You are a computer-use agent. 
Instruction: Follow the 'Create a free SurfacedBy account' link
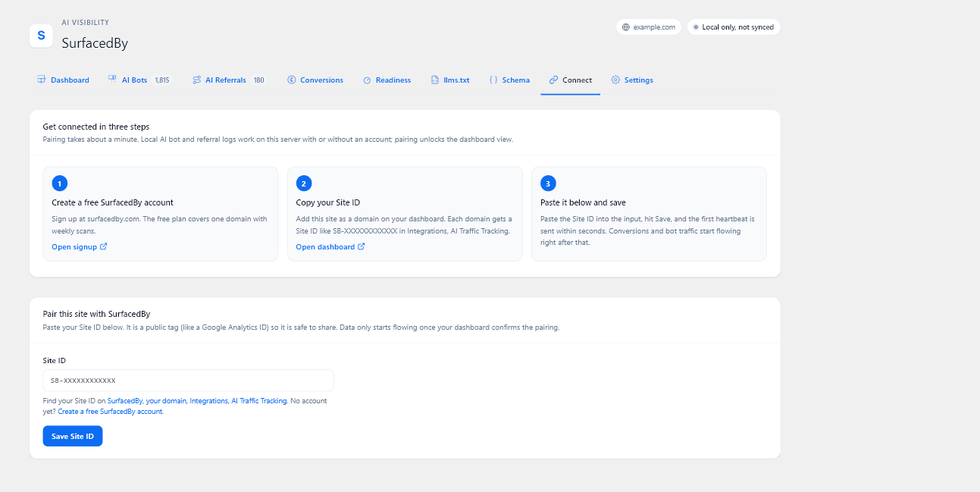click(x=110, y=411)
